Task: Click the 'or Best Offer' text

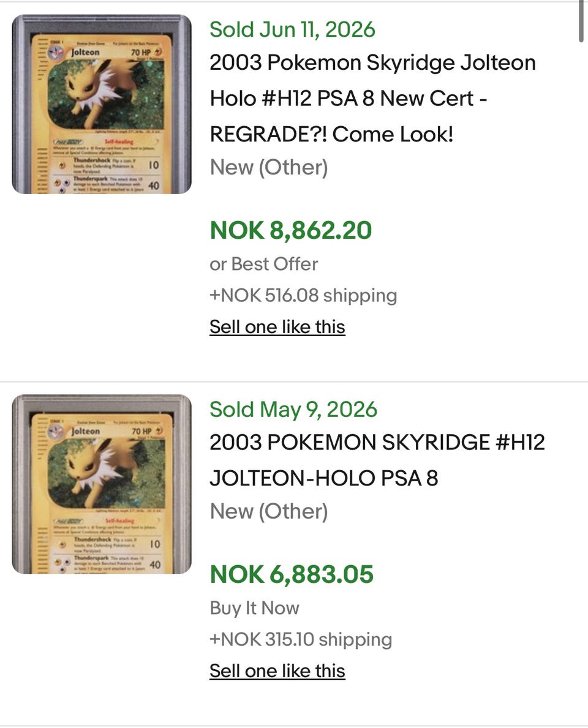Action: [x=264, y=264]
